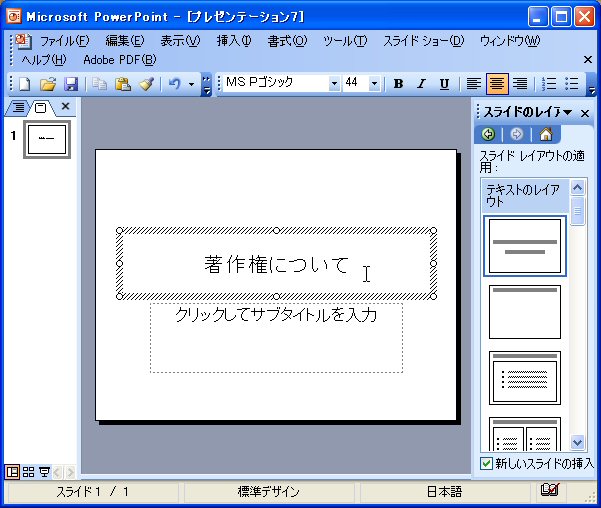
Task: Create a new presentation with New icon
Action: pyautogui.click(x=25, y=84)
